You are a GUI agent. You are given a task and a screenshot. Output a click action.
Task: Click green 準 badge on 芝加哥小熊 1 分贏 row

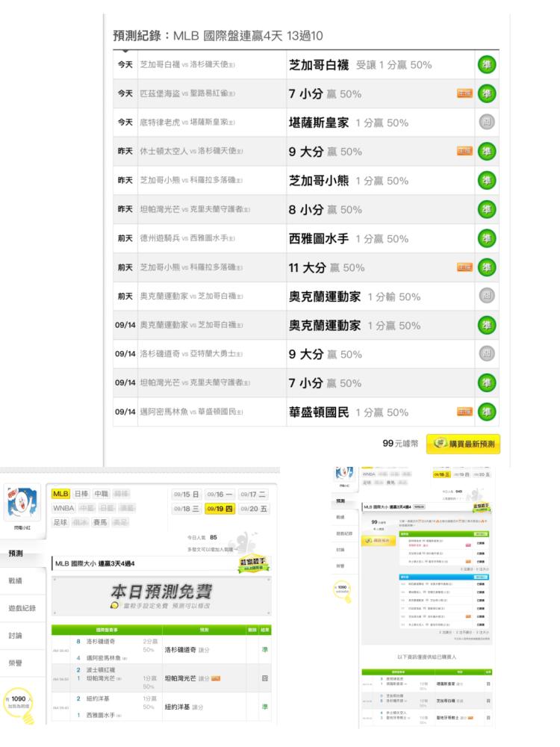point(487,181)
